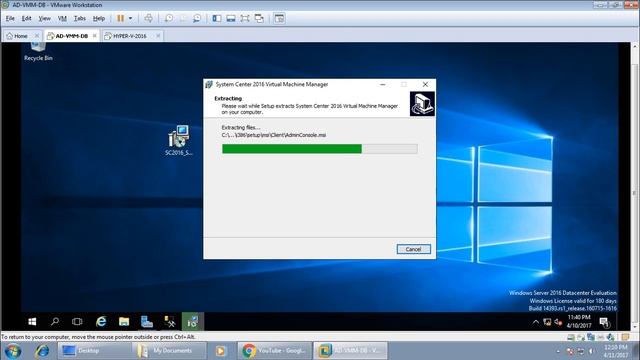Toggle the thumbnail bar view
This screenshot has width=640, height=360.
pyautogui.click(x=231, y=18)
